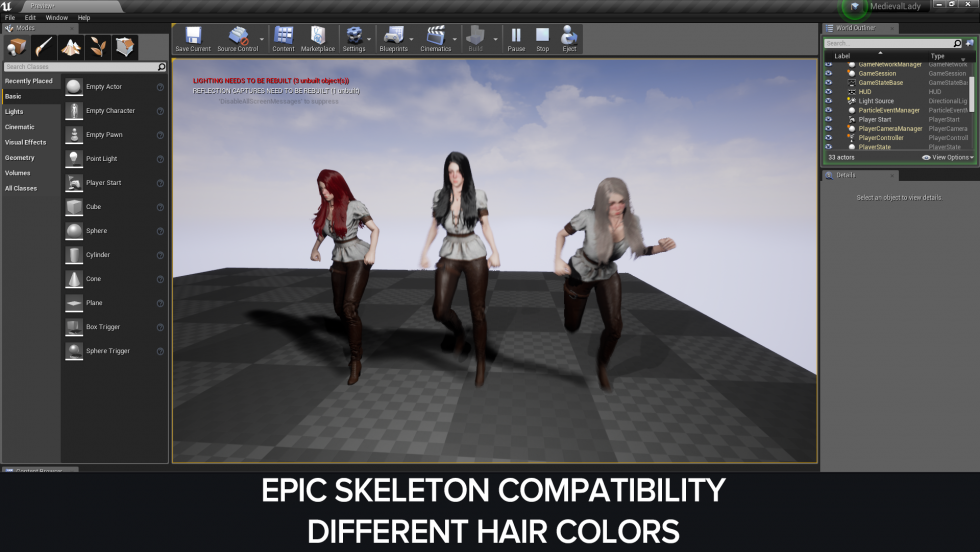Switch to Landscape mode icon

[x=71, y=47]
